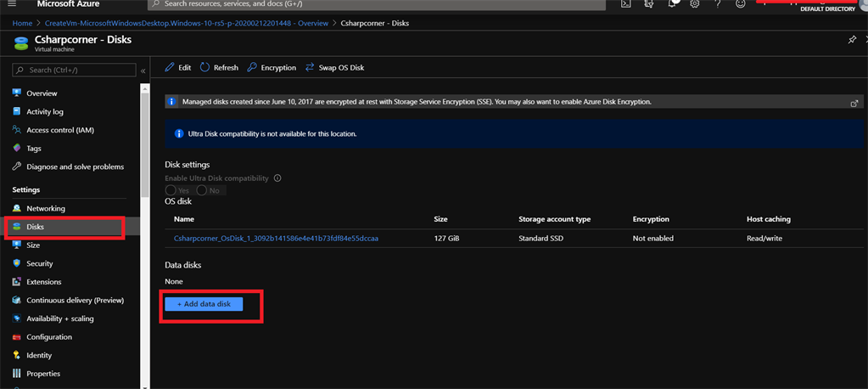Open portal settings gear
This screenshot has width=868, height=389.
click(x=694, y=3)
